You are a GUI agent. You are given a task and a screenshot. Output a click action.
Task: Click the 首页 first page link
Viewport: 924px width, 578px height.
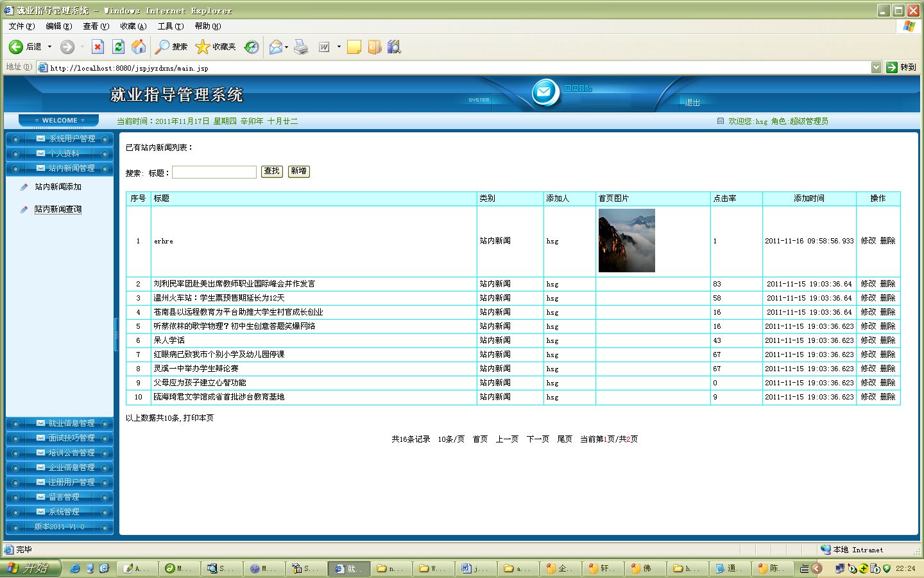pos(480,439)
